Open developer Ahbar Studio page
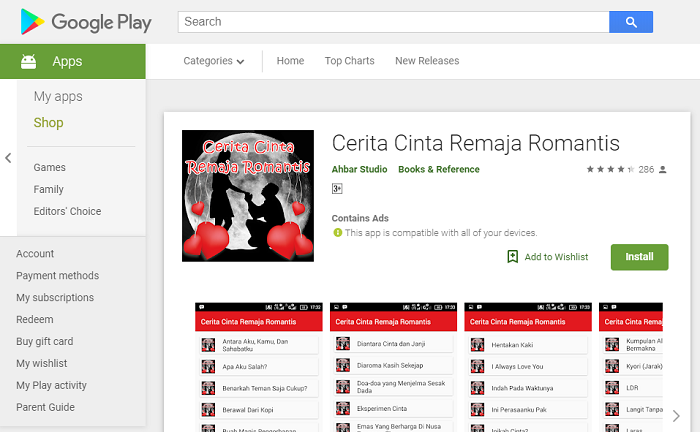Viewport: 700px width, 432px height. [359, 169]
